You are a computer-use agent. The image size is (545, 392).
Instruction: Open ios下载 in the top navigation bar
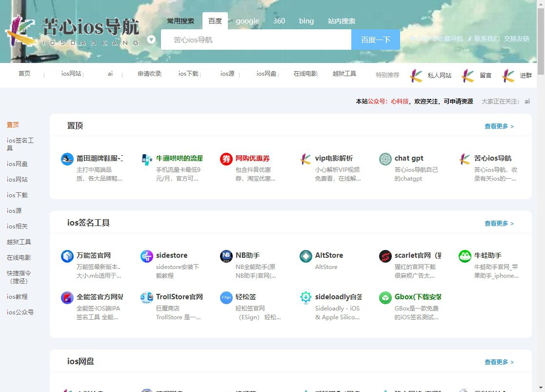click(x=188, y=73)
